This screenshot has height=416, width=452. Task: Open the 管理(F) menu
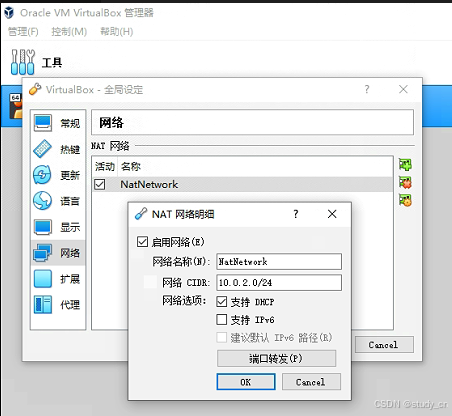point(23,32)
